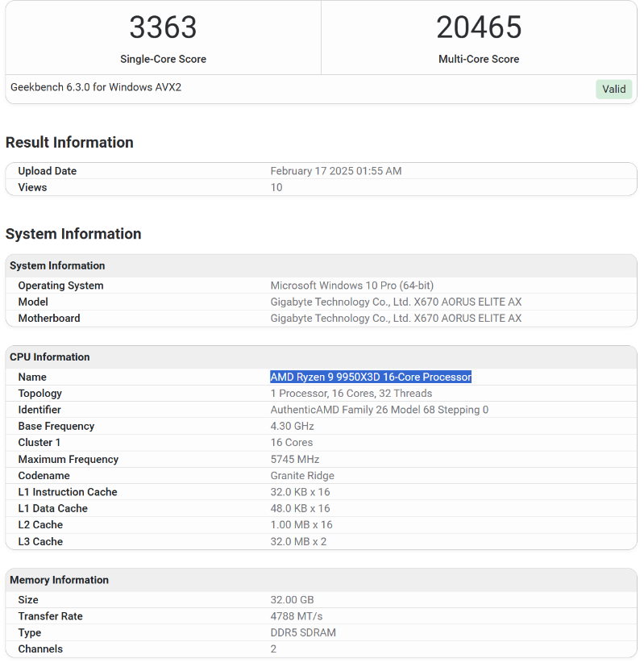The image size is (644, 663).
Task: Click the Topology value with 32 Threads
Action: (x=351, y=394)
